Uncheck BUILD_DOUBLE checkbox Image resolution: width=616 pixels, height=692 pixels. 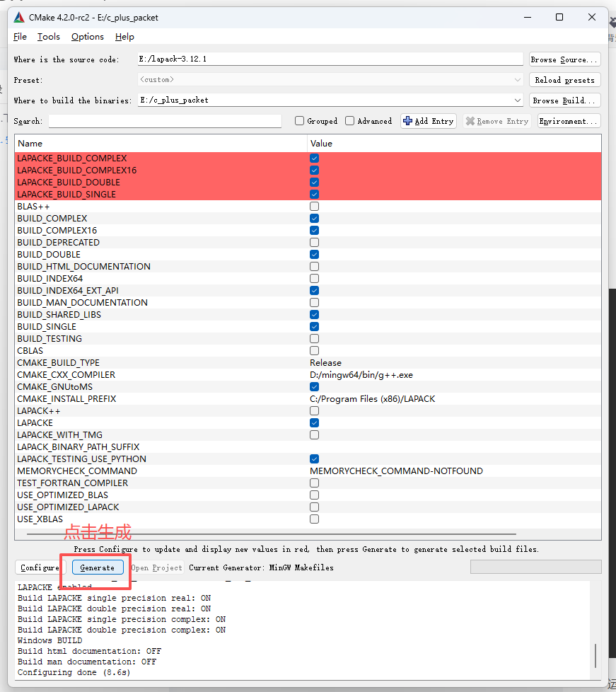click(x=314, y=255)
